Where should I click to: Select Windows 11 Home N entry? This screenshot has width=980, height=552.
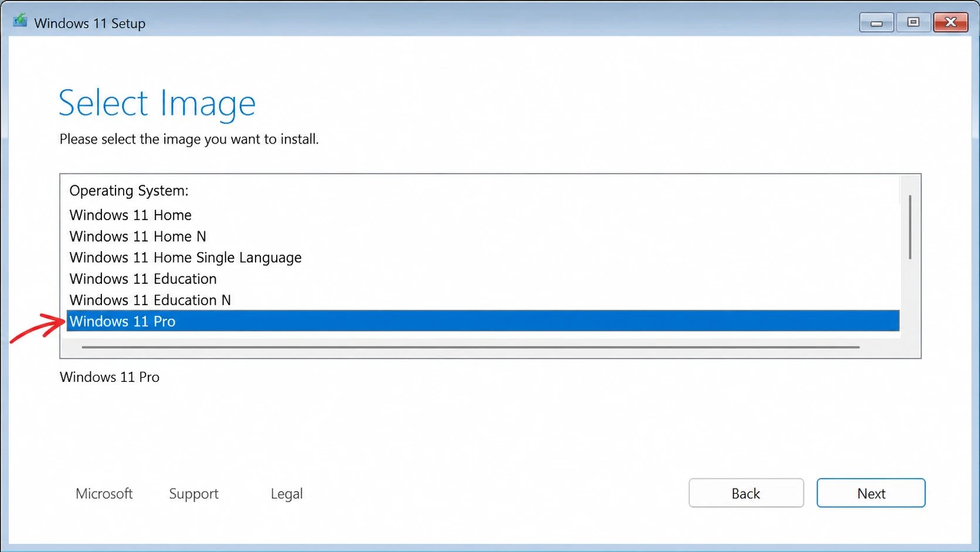coord(138,236)
